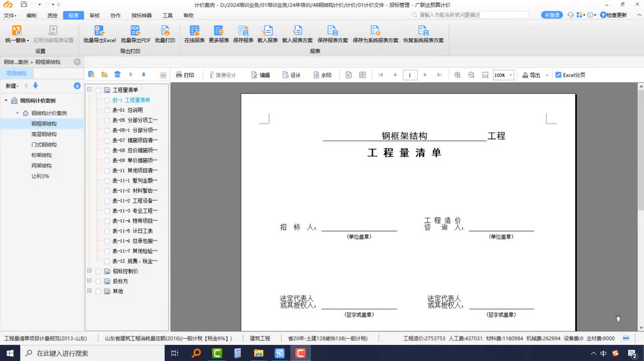Viewport: 644px width, 361px height.
Task: Click the fit-width icon in preview toolbar
Action: pyautogui.click(x=485, y=75)
